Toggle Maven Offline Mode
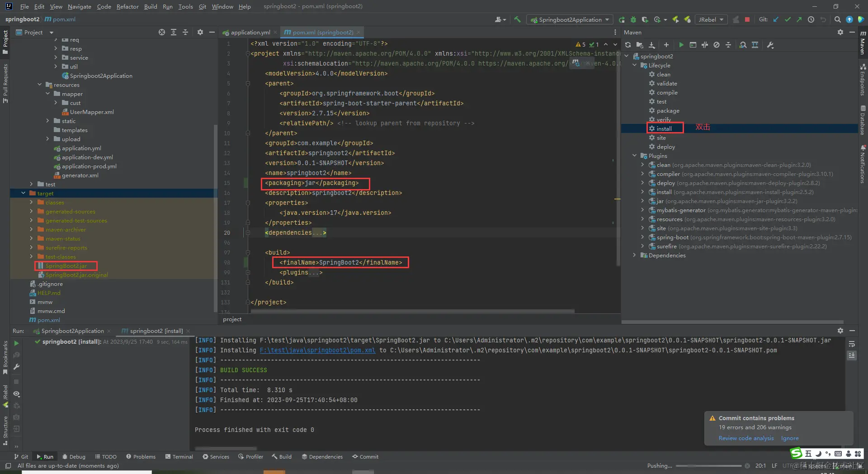The image size is (868, 474). tap(705, 45)
